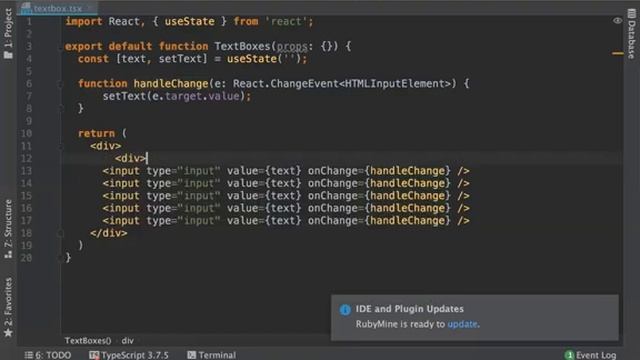
Task: Click handleChange function name on line 6
Action: pyautogui.click(x=171, y=84)
